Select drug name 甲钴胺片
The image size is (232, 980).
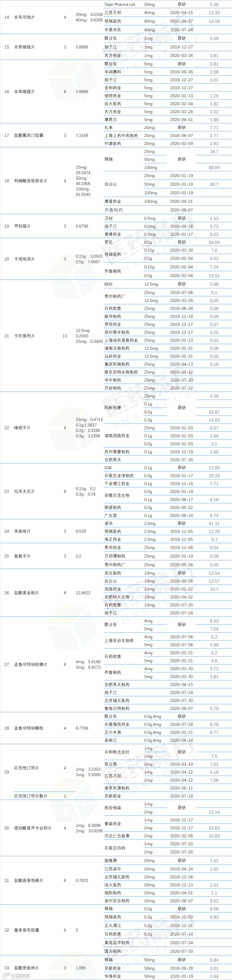23,226
